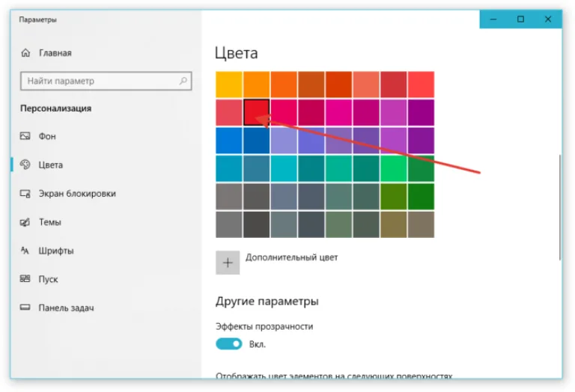Viewport: 575px width, 392px height.
Task: Open the Панель задач taskbar icon
Action: (x=25, y=307)
